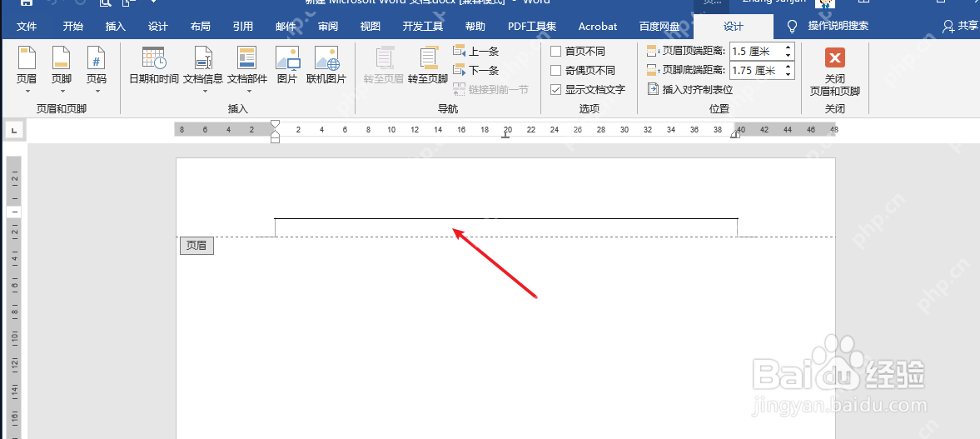This screenshot has height=439, width=980.
Task: Click 插入对齐制表位 insert alignment tab
Action: tap(690, 89)
